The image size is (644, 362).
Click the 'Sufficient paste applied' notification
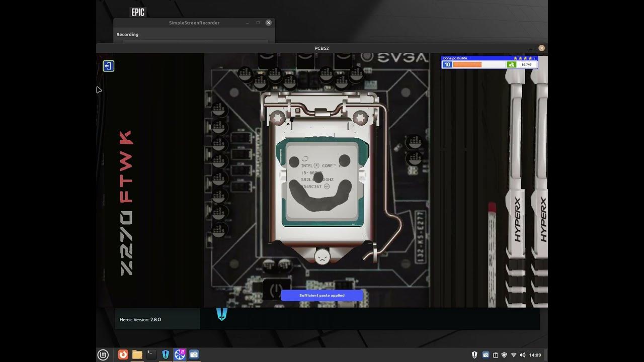click(x=322, y=295)
